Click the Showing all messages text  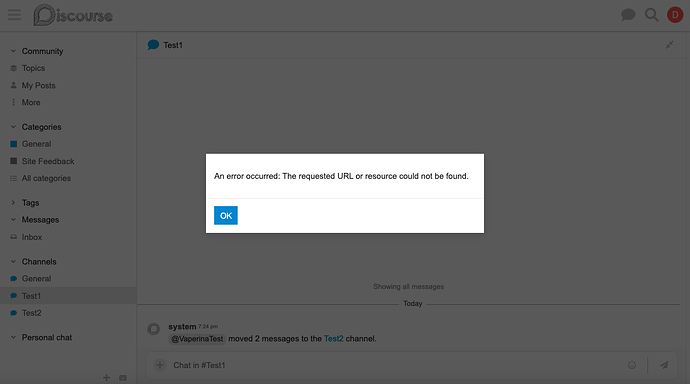click(408, 286)
